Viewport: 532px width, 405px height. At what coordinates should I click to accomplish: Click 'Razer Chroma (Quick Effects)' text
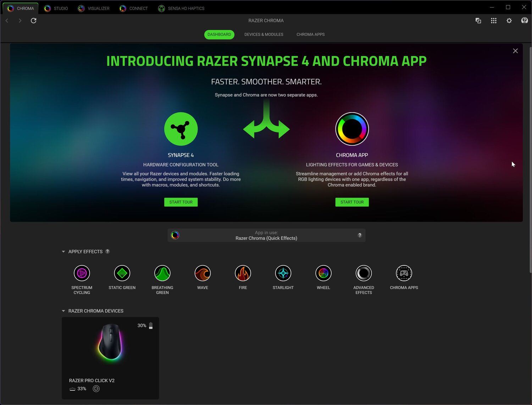[x=266, y=238]
